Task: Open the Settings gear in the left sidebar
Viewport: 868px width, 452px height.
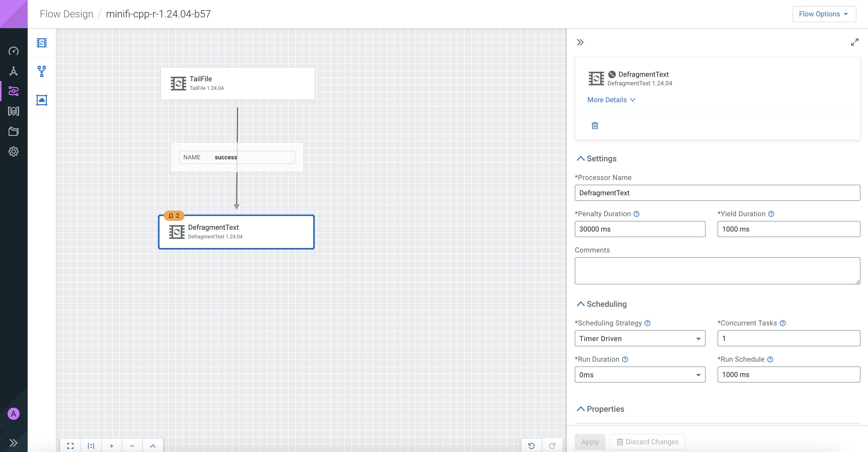Action: (14, 152)
